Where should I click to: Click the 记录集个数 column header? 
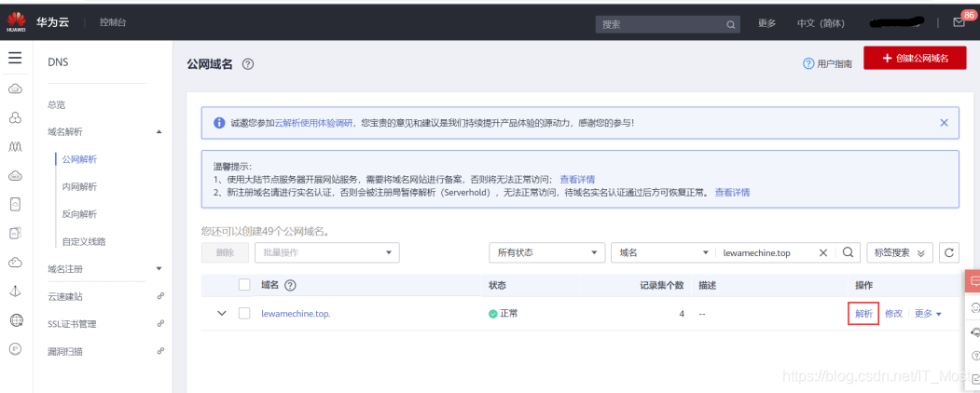tap(661, 285)
